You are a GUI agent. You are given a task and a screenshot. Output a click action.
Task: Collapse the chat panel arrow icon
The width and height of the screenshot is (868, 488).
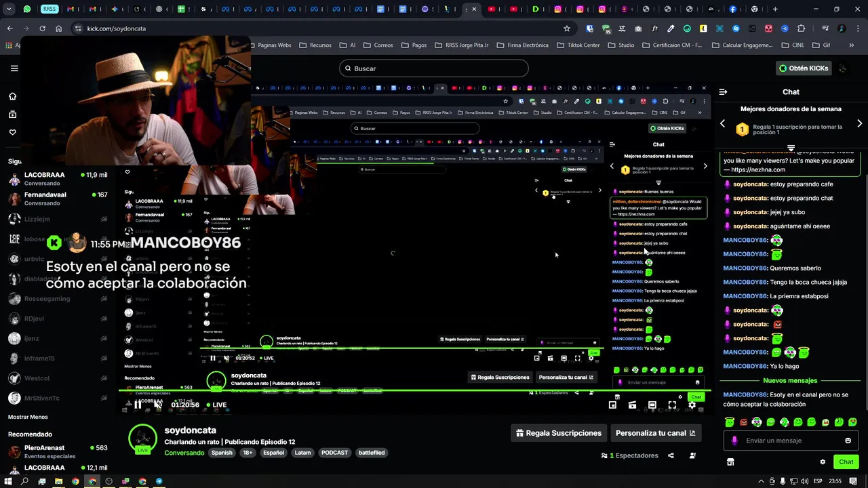[x=723, y=91]
